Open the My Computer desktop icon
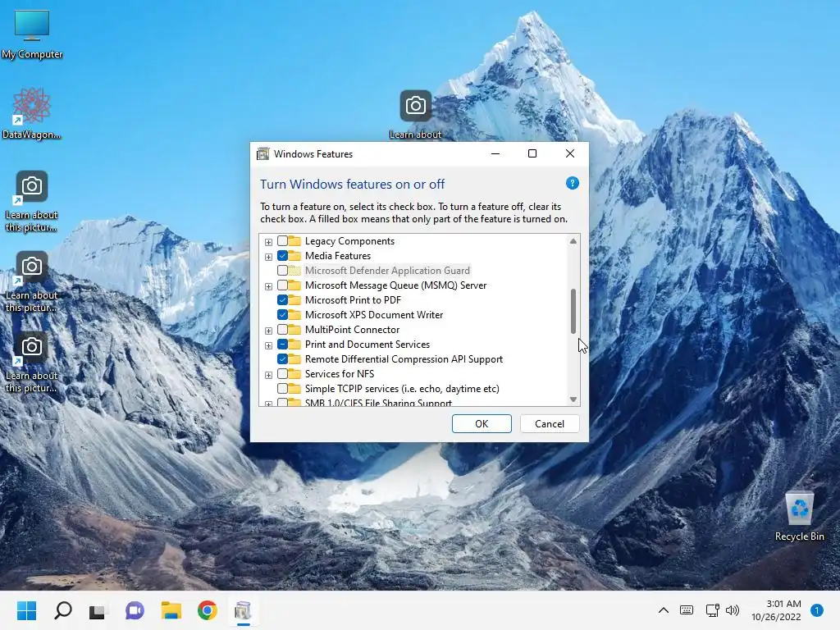 (32, 34)
